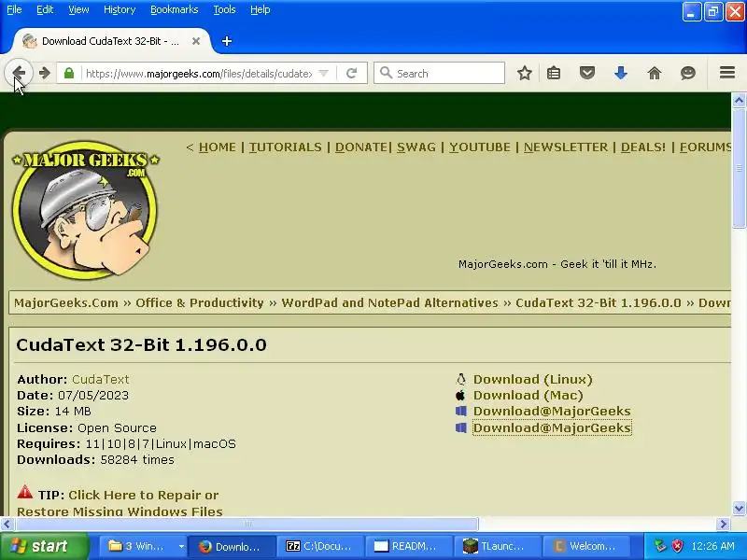Screen dimensions: 747x560
Task: Open the File menu
Action: tap(14, 9)
